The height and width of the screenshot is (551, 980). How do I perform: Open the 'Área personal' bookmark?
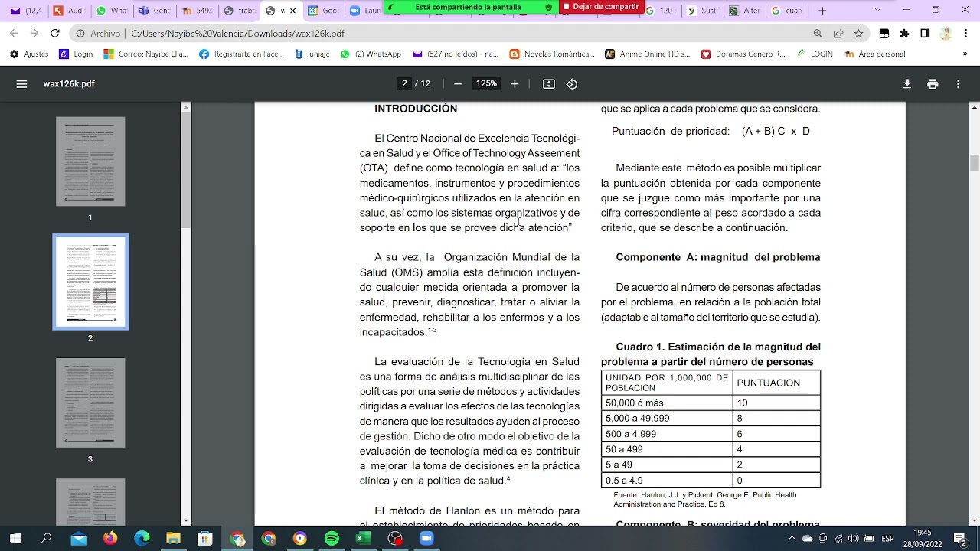[x=874, y=54]
